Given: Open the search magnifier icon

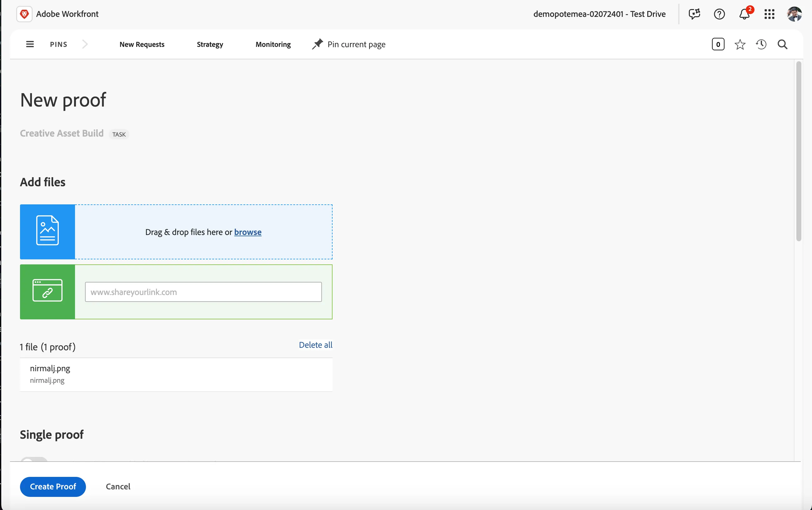Looking at the screenshot, I should coord(782,44).
